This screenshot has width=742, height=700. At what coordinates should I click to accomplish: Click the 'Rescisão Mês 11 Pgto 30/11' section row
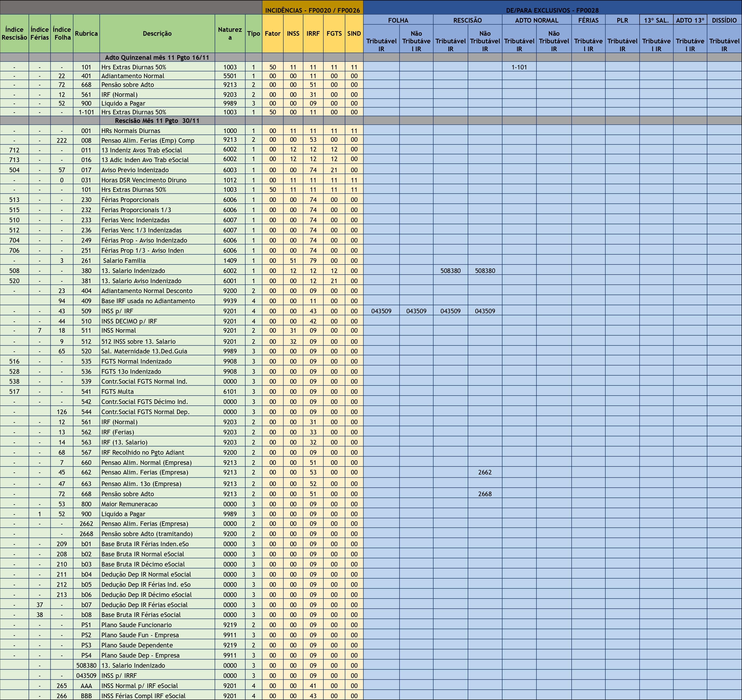tap(157, 121)
